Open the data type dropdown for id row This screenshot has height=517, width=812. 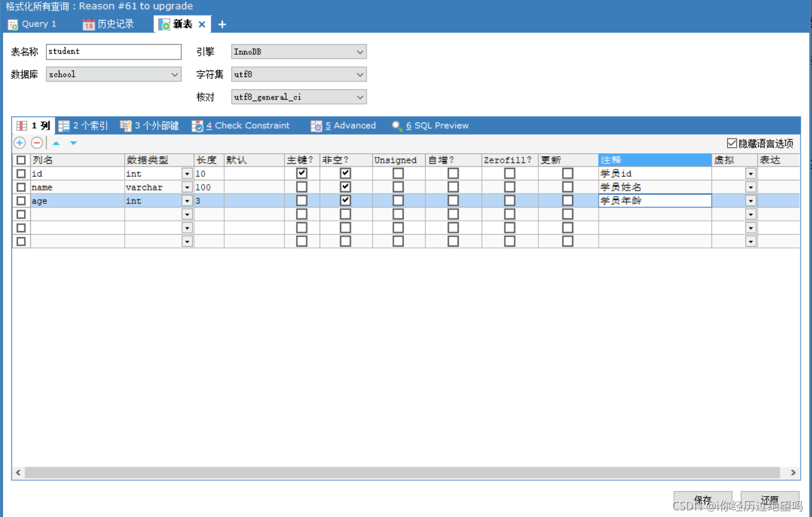tap(187, 174)
